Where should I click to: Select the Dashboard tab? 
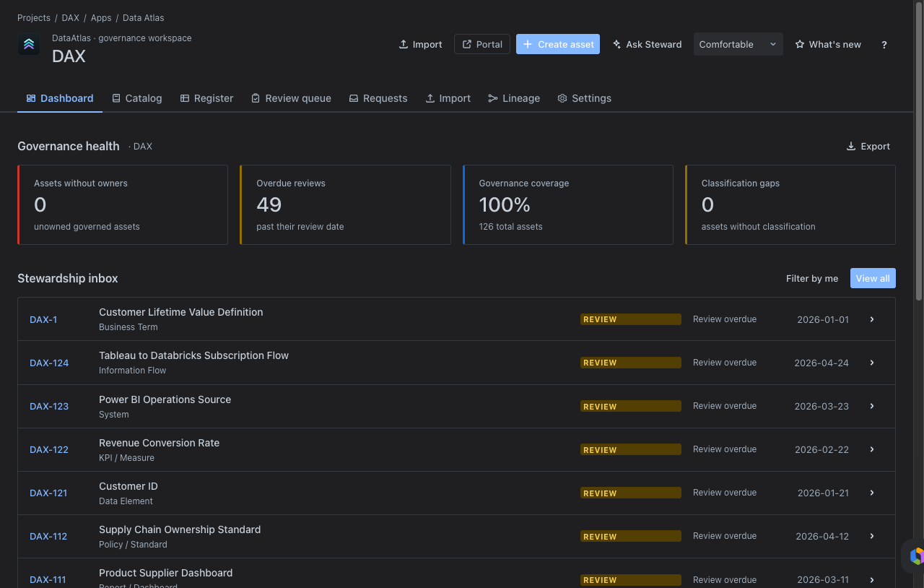pos(60,98)
